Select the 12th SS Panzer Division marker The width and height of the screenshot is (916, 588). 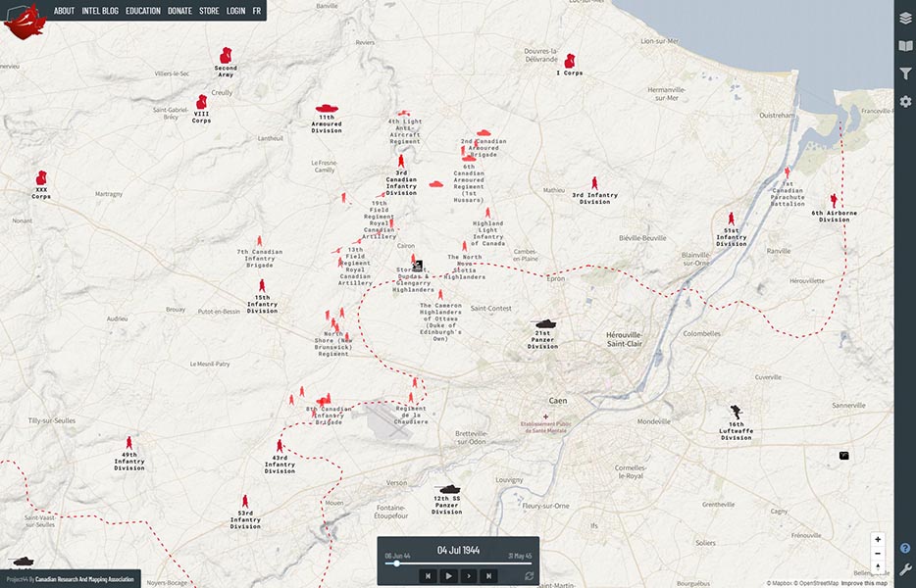pyautogui.click(x=449, y=489)
